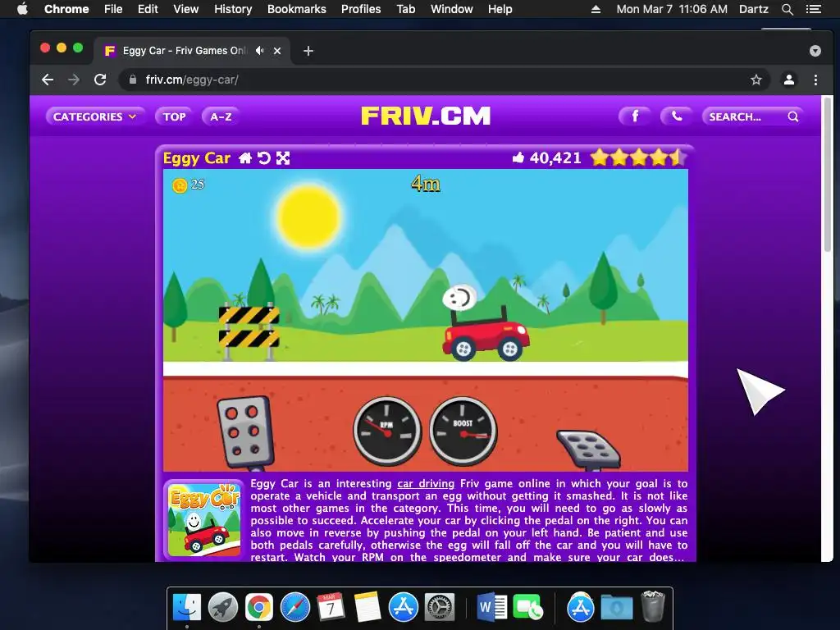This screenshot has width=840, height=630.
Task: Open the TOP games button
Action: 174,116
